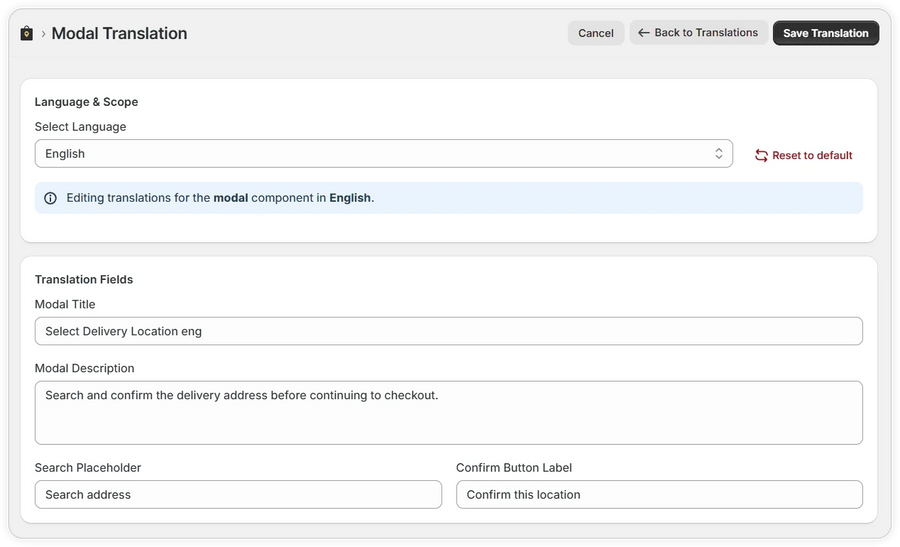Viewport: 900px width, 547px height.
Task: Click the Cancel button
Action: [x=596, y=33]
